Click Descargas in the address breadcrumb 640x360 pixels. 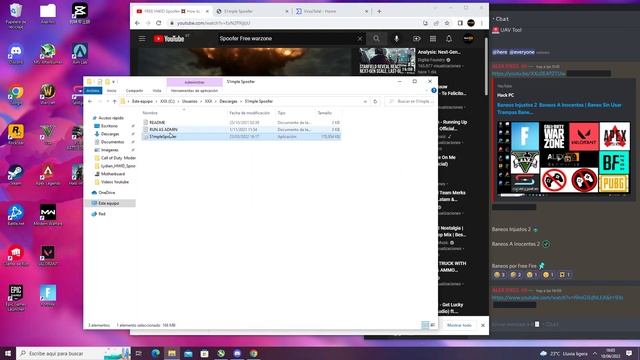click(228, 101)
